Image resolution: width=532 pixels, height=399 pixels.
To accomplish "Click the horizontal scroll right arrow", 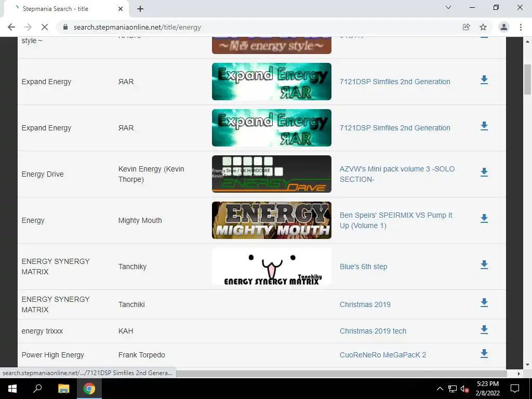I will click(x=519, y=374).
